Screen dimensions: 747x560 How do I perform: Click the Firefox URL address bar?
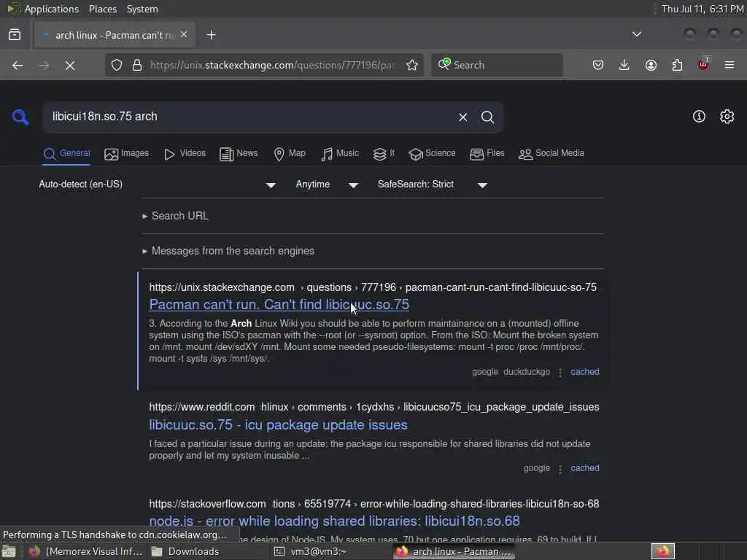[273, 65]
